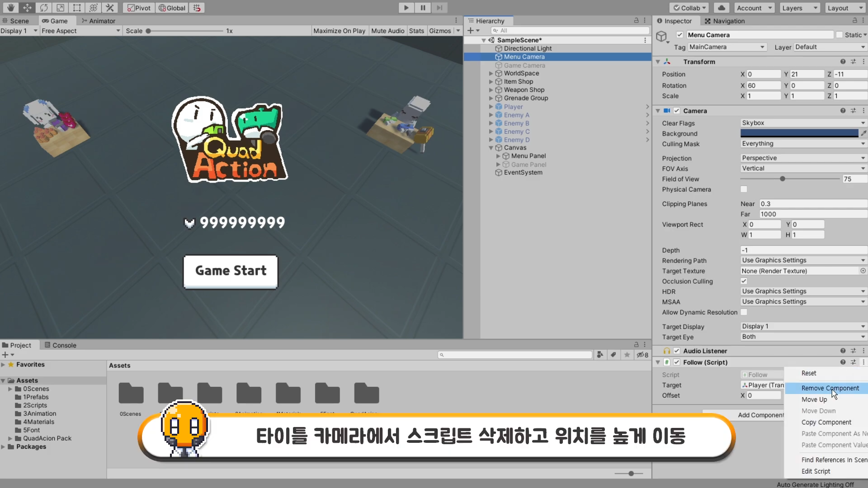
Task: Switch to the Console tab
Action: [61, 345]
